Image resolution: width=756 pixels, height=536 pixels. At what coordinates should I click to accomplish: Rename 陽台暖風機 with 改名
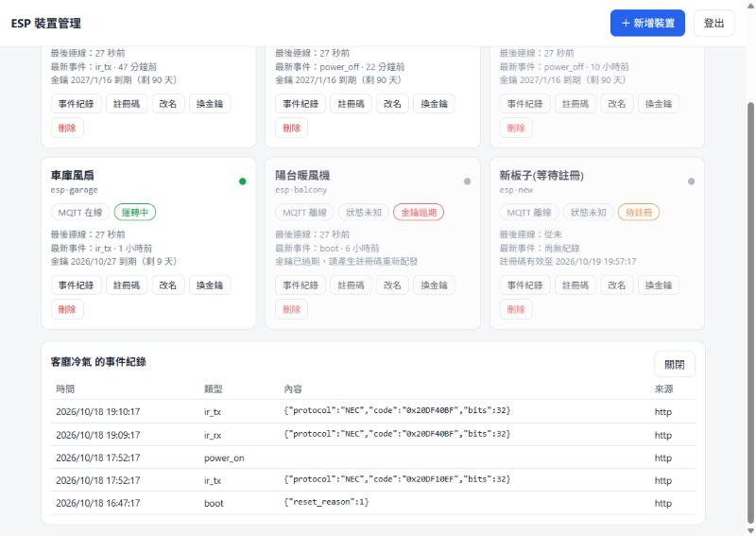(392, 285)
